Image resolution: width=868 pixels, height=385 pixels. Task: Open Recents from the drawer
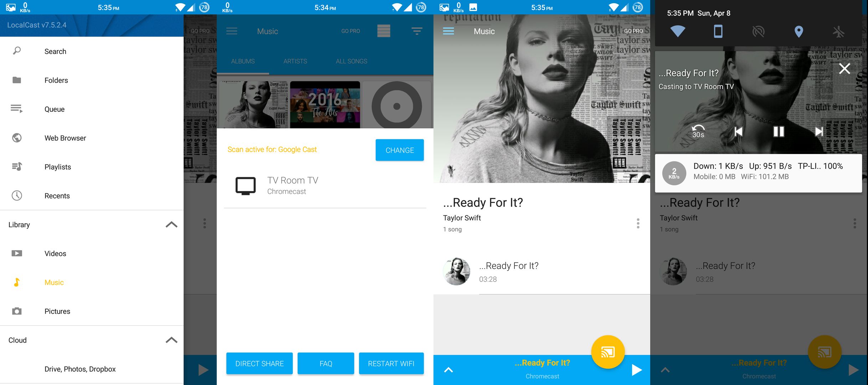(x=92, y=196)
